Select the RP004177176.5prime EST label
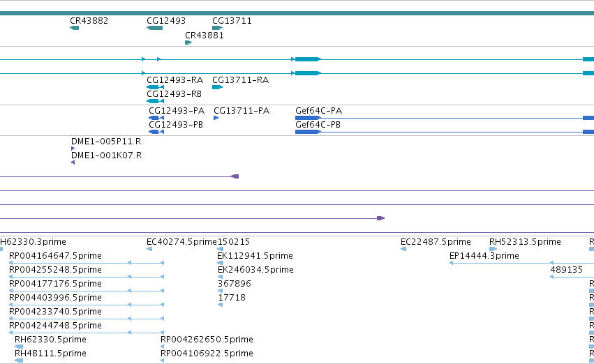The height and width of the screenshot is (364, 594). (55, 283)
